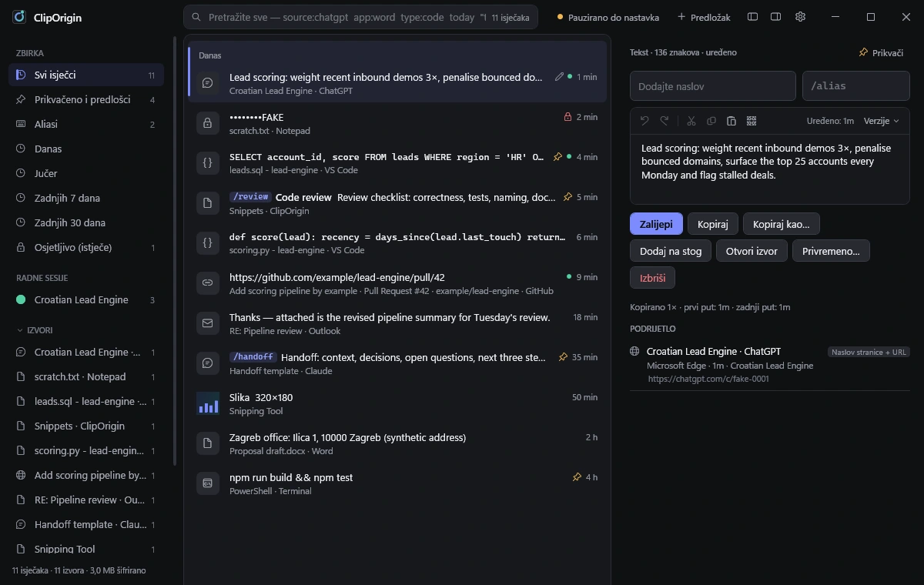
Task: Click the Dodajte naslov title field
Action: click(x=713, y=86)
